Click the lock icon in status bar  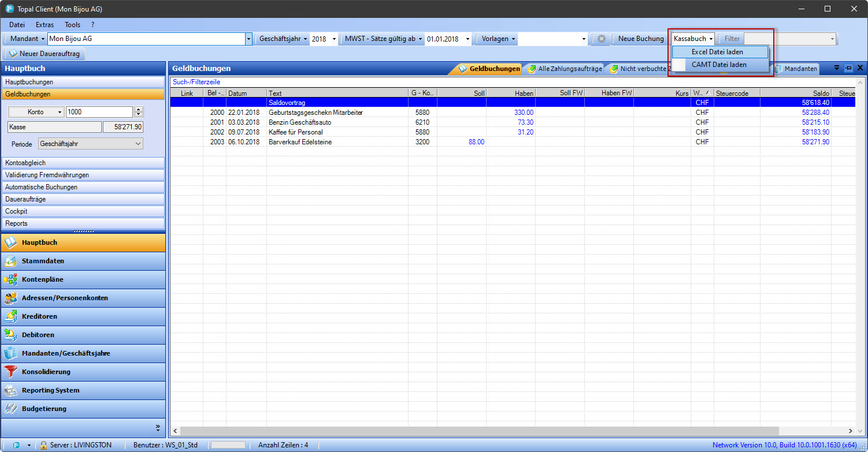44,445
